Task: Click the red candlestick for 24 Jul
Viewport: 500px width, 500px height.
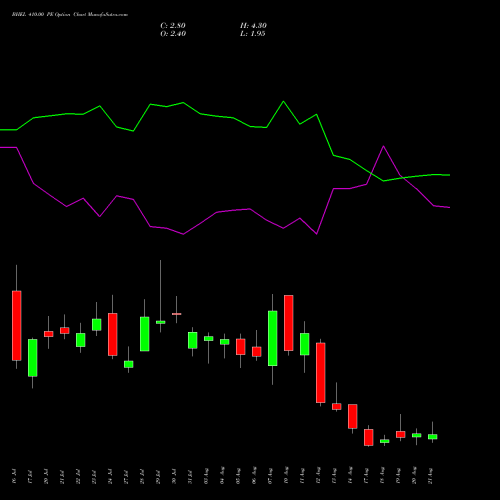Action: (113, 334)
